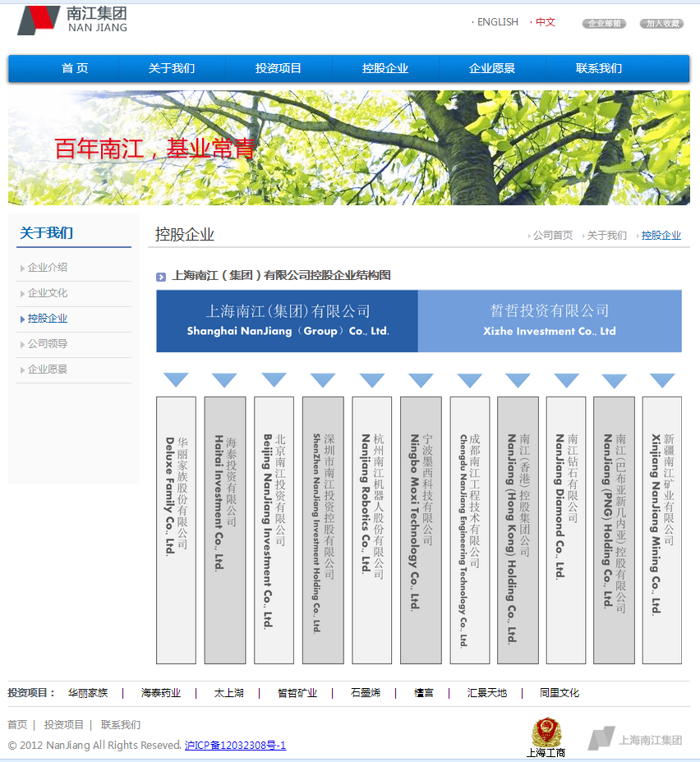700x762 pixels.
Task: Click arrow above NanJiang (Hong Kong) Holding
Action: click(x=518, y=379)
